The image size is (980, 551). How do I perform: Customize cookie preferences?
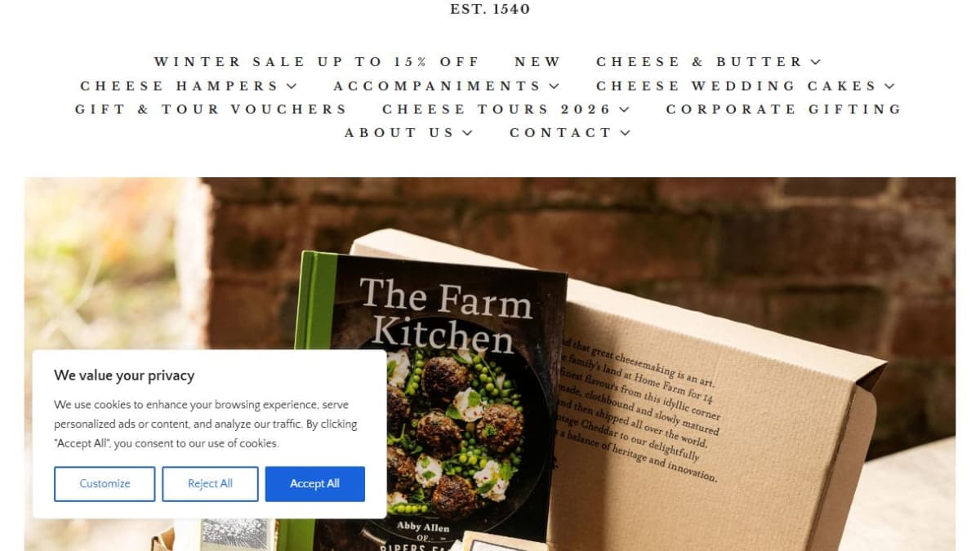coord(105,484)
